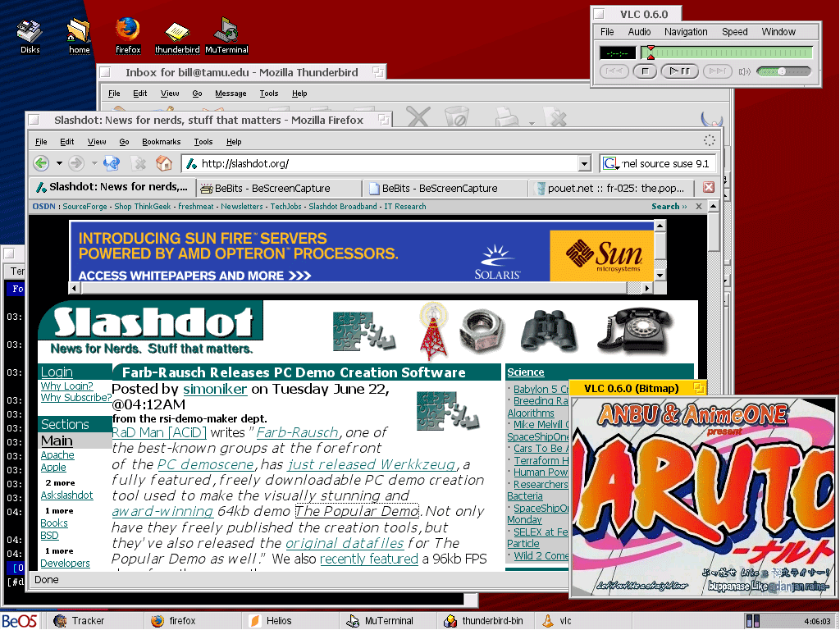The width and height of the screenshot is (840, 630).
Task: Adjust VLC volume slider
Action: (783, 71)
